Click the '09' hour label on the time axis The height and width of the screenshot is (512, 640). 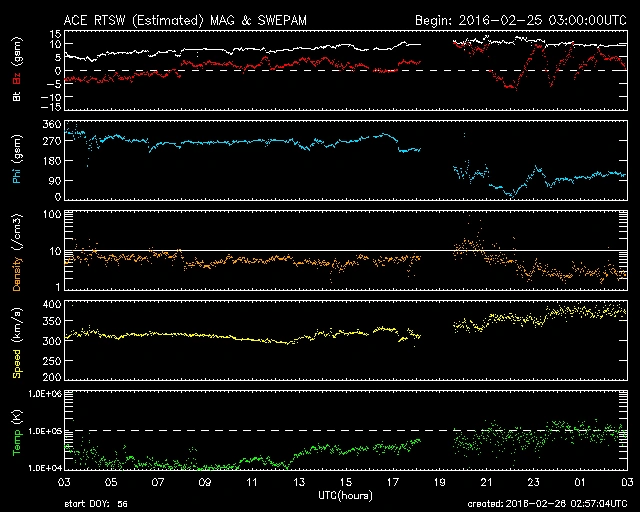pyautogui.click(x=205, y=483)
